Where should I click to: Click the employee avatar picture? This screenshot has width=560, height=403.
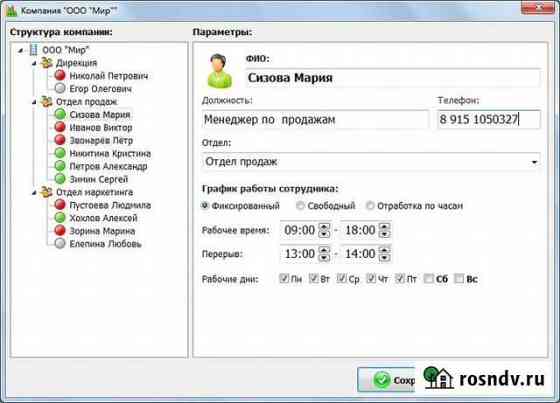pyautogui.click(x=219, y=71)
